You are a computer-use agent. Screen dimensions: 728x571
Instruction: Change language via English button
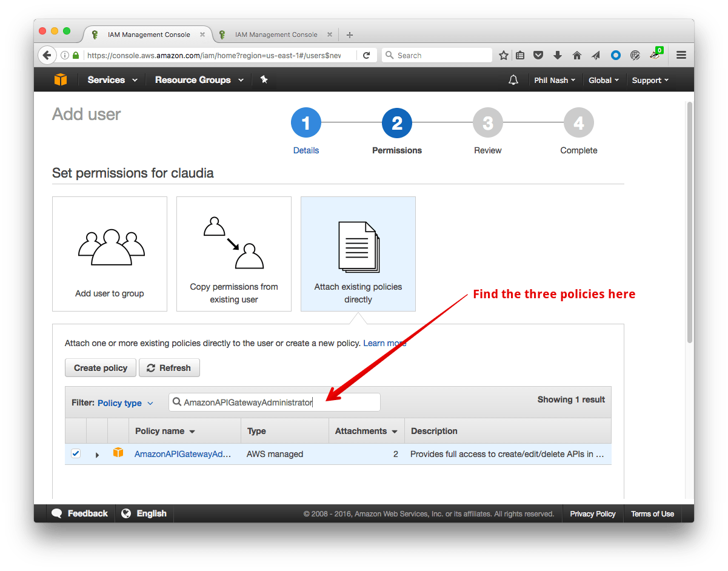[144, 513]
